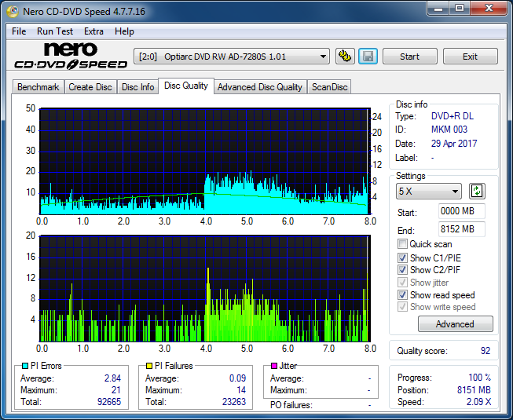Switch to the ScanDisc tab
The image size is (513, 420).
[329, 87]
